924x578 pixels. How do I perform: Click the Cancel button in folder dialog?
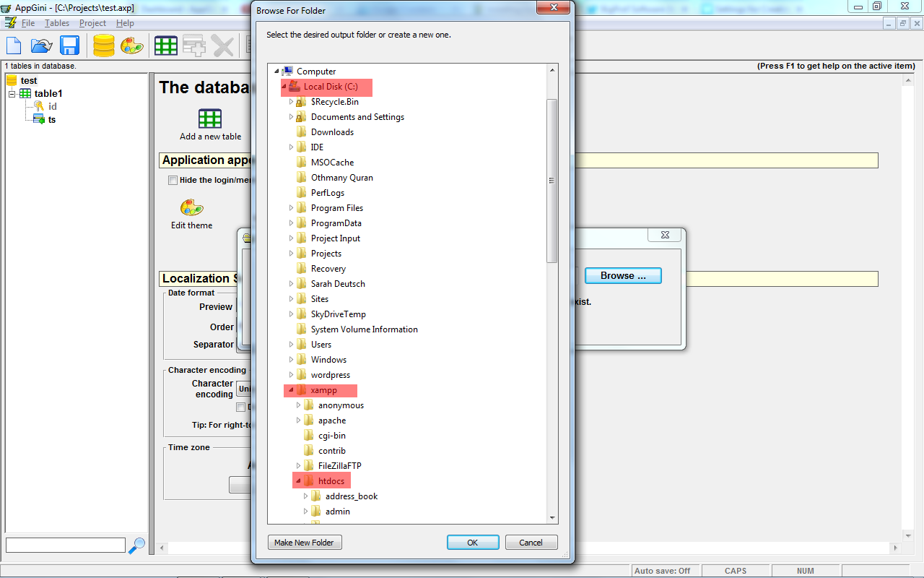click(531, 543)
